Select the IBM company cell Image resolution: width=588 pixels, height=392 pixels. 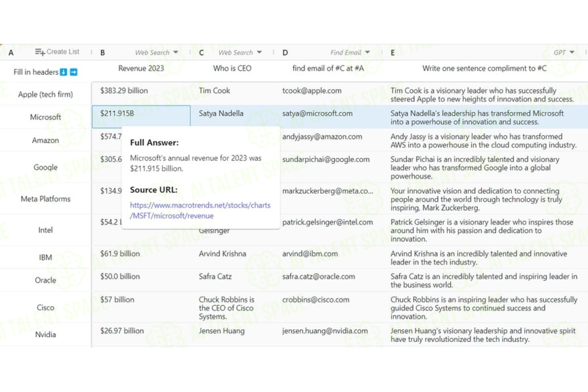click(x=45, y=258)
